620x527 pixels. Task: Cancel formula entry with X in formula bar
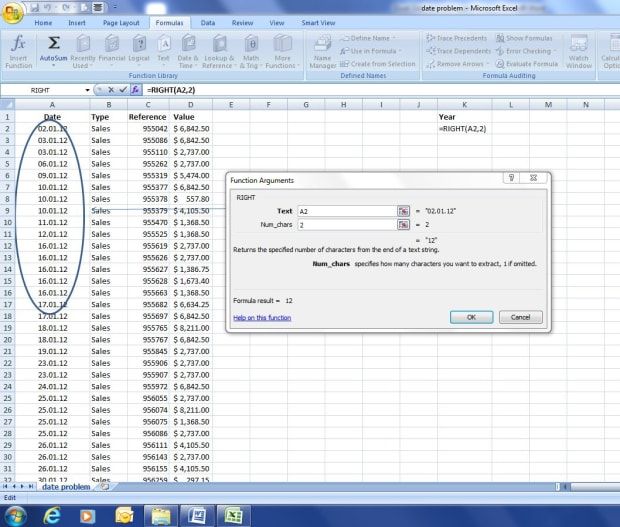point(111,90)
